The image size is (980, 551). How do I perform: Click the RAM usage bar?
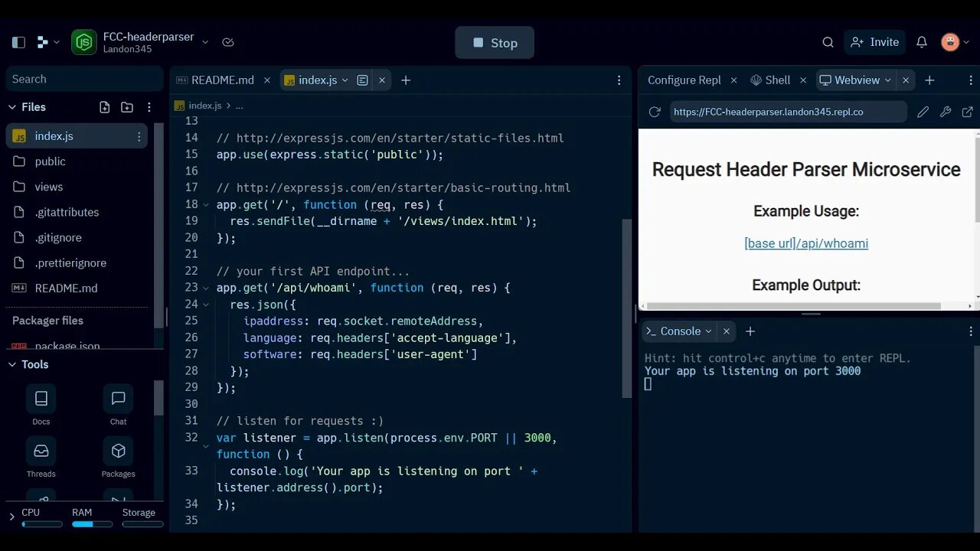(x=92, y=524)
